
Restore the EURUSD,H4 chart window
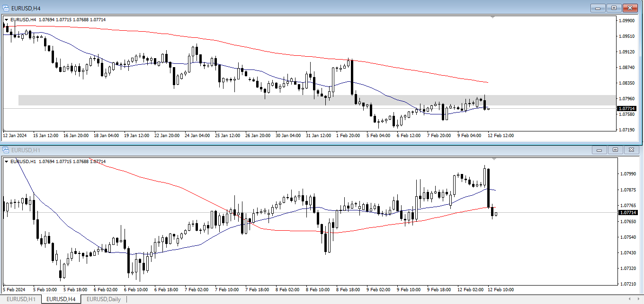[x=614, y=8]
